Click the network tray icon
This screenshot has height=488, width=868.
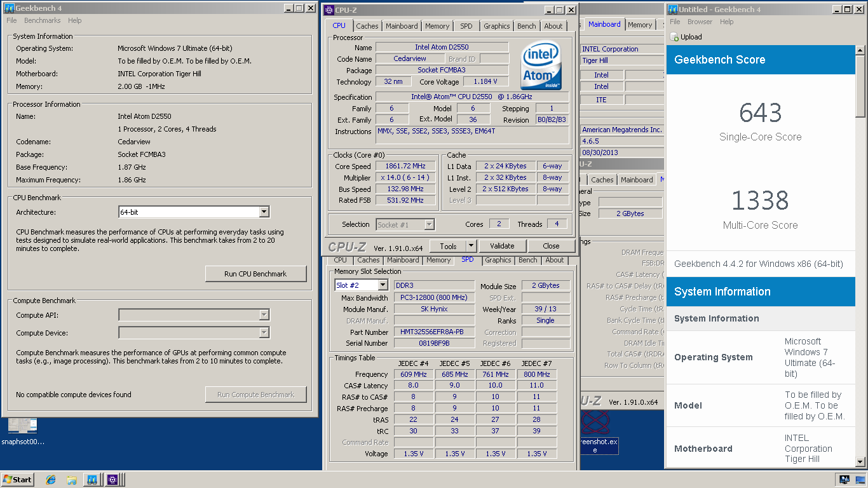844,480
